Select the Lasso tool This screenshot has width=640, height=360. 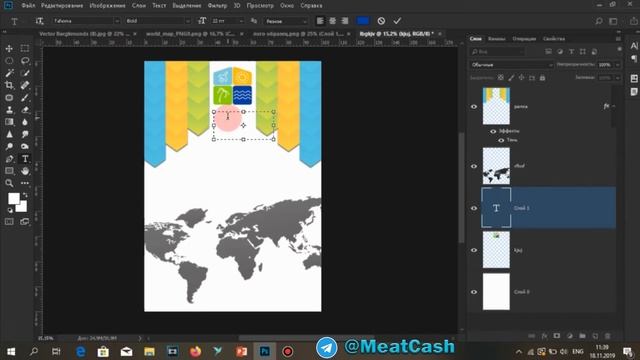pos(24,61)
